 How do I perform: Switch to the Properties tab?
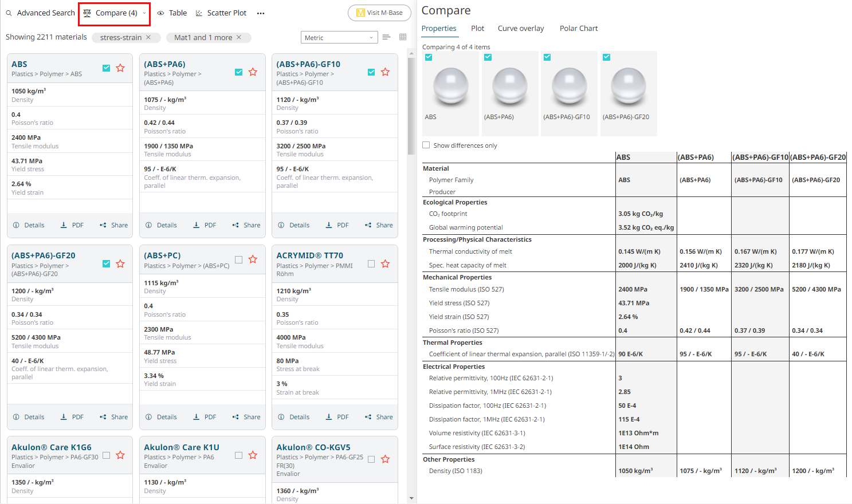pyautogui.click(x=439, y=29)
